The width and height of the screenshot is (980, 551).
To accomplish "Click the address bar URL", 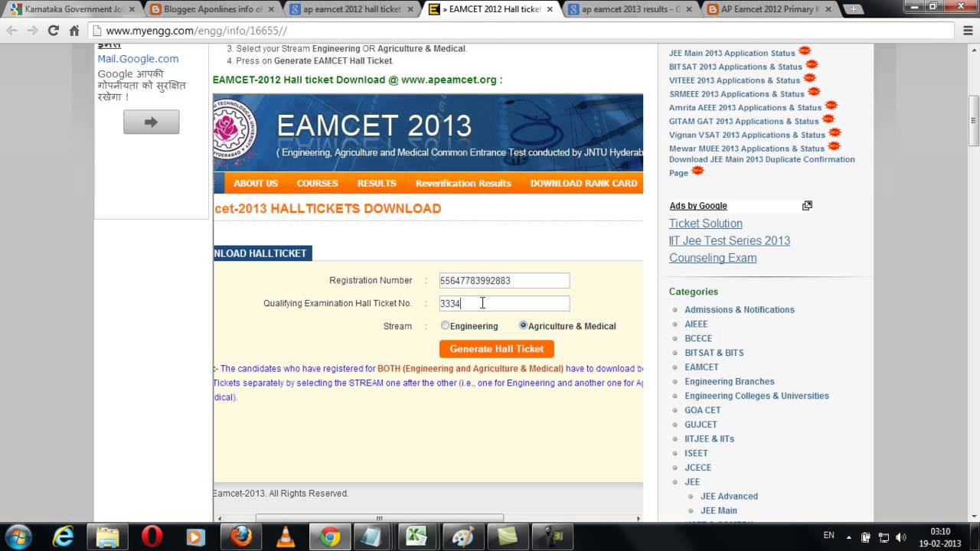I will [196, 31].
